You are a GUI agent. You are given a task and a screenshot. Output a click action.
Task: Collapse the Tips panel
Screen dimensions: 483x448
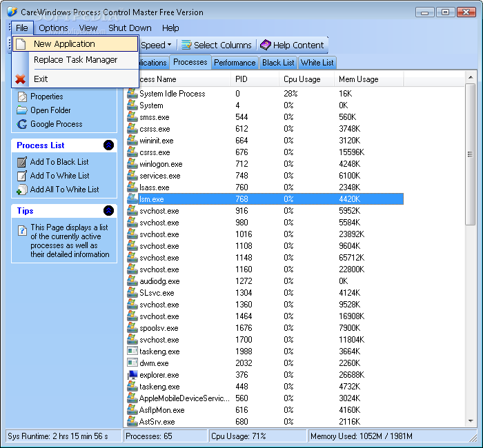[x=108, y=211]
